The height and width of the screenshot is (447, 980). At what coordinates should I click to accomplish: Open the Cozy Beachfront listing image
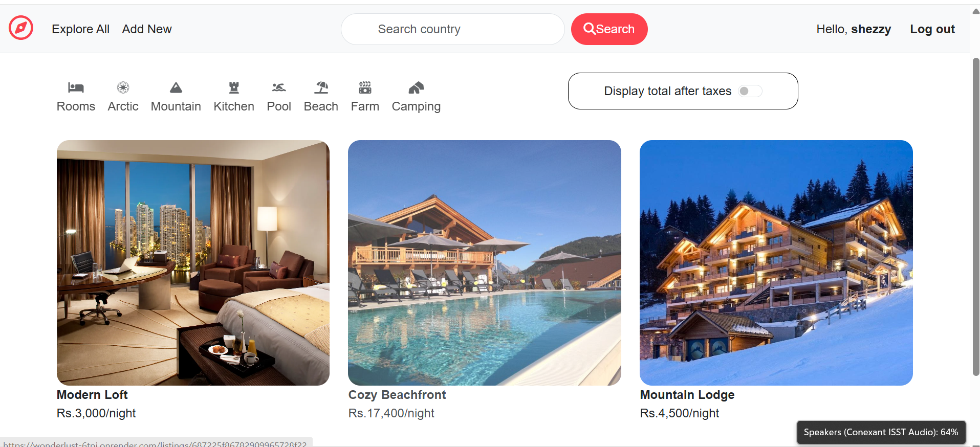[485, 263]
